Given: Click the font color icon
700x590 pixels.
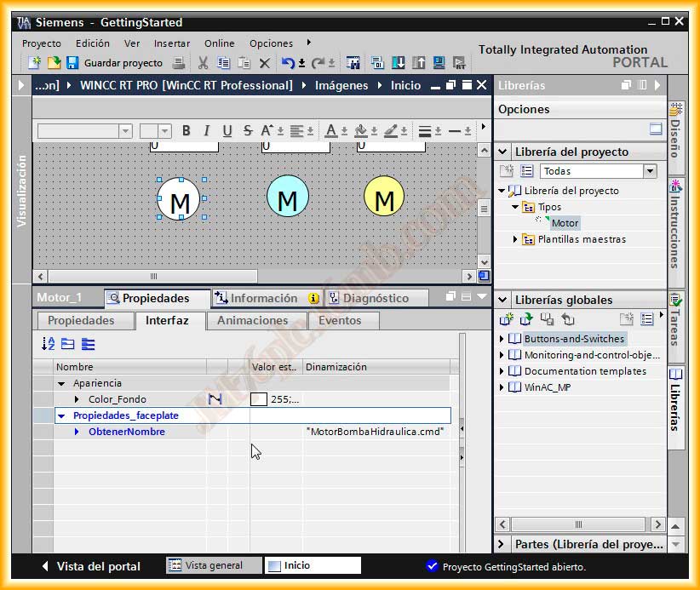Looking at the screenshot, I should click(330, 131).
